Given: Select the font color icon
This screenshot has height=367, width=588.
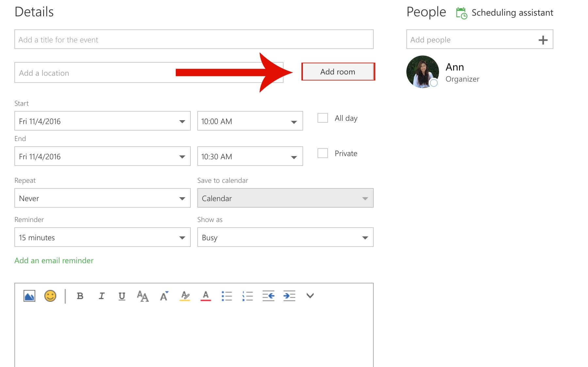Looking at the screenshot, I should [x=205, y=296].
